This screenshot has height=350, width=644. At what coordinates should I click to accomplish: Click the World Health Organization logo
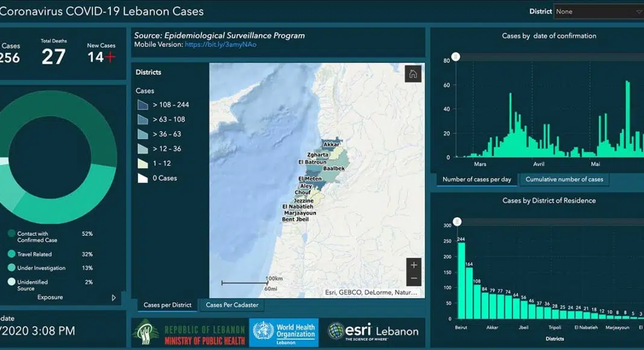tap(284, 333)
